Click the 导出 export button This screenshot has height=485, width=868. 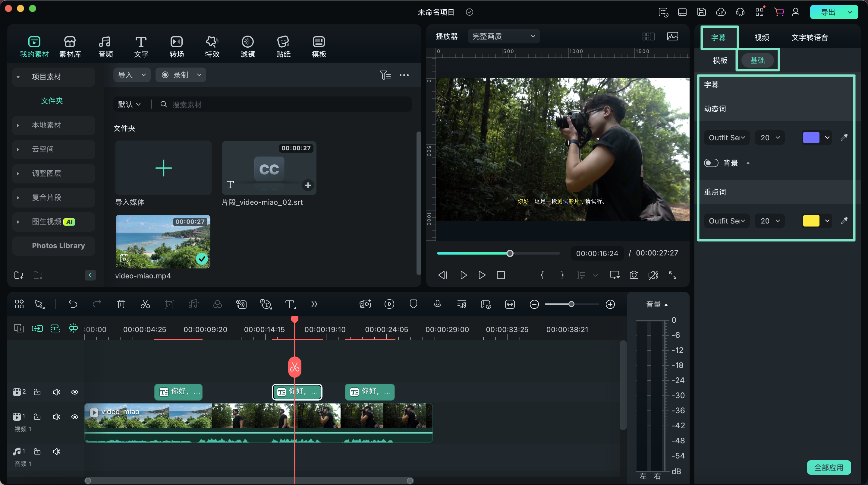click(828, 12)
